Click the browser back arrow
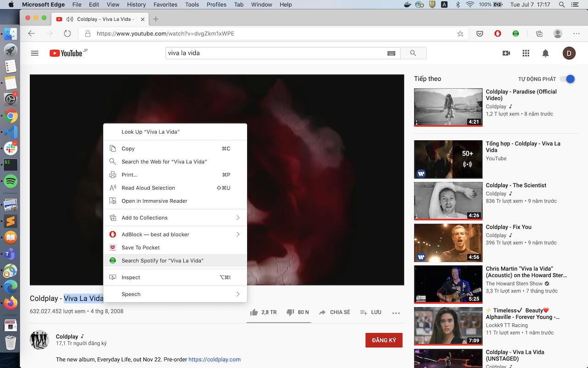The width and height of the screenshot is (588, 368). click(x=32, y=34)
